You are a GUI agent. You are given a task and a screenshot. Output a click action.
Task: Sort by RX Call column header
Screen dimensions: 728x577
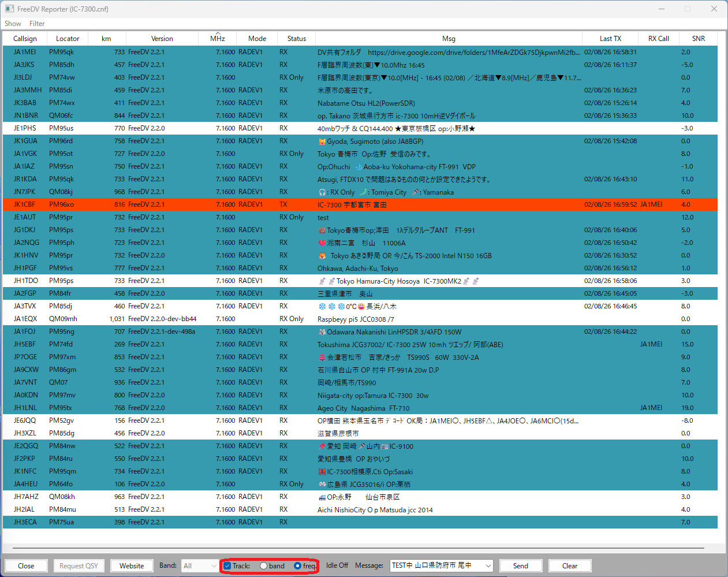coord(659,39)
